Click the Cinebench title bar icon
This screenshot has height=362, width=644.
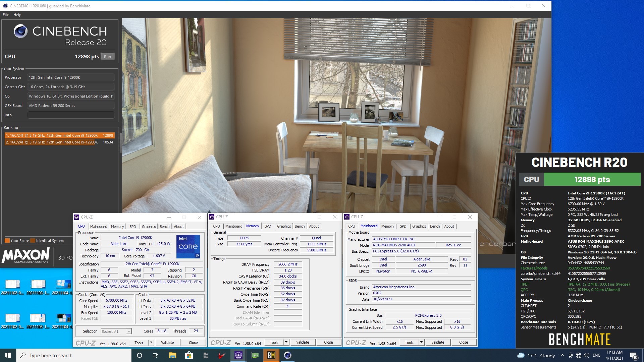tap(5, 6)
